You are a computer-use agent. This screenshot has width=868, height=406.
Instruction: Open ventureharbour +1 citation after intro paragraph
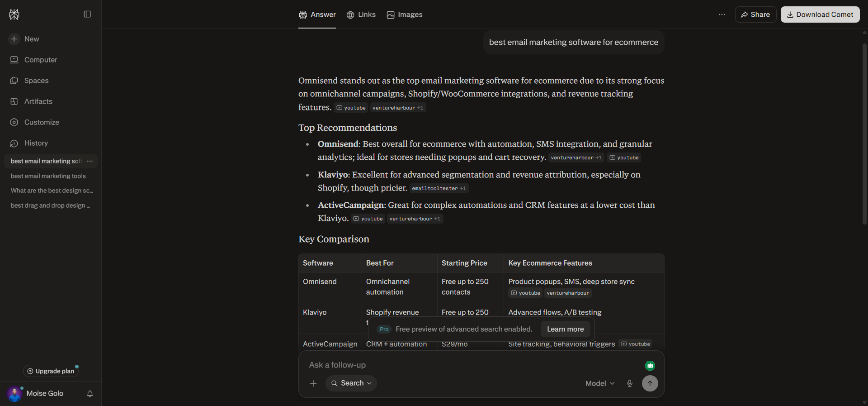coord(398,108)
